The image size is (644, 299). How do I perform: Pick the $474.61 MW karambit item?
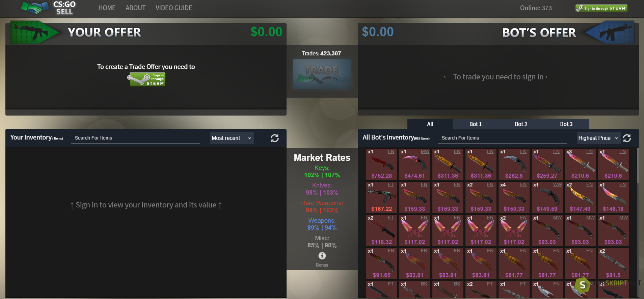[x=414, y=164]
